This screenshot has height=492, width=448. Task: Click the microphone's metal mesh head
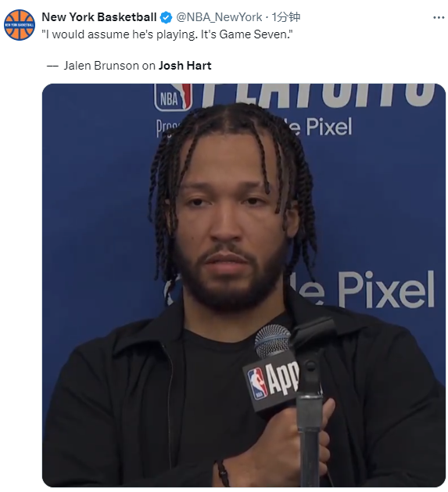pos(272,341)
